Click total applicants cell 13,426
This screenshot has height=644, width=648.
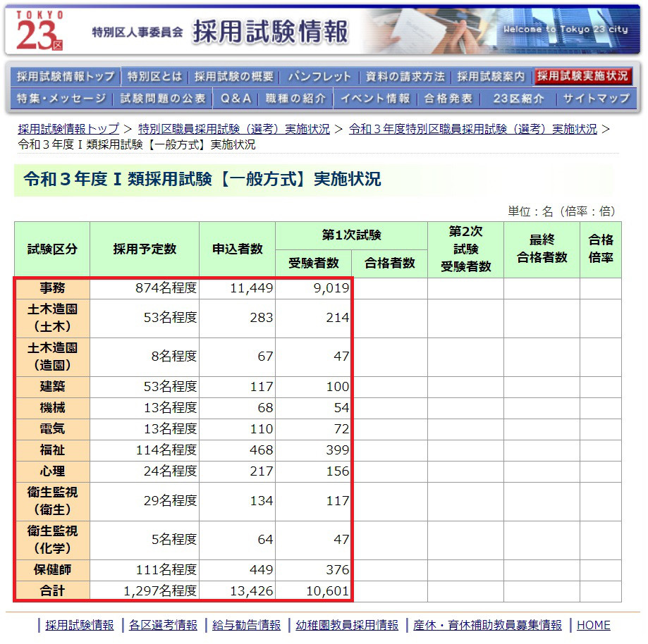[237, 591]
